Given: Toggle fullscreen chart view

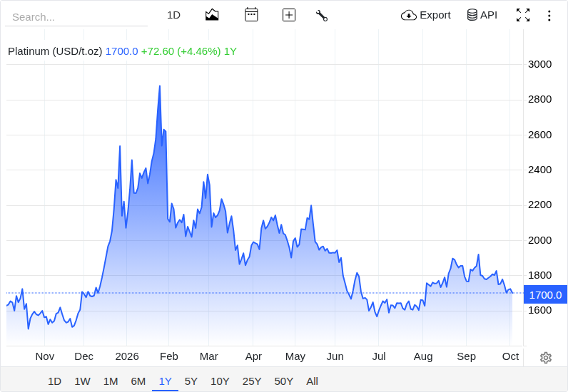Looking at the screenshot, I should [523, 15].
